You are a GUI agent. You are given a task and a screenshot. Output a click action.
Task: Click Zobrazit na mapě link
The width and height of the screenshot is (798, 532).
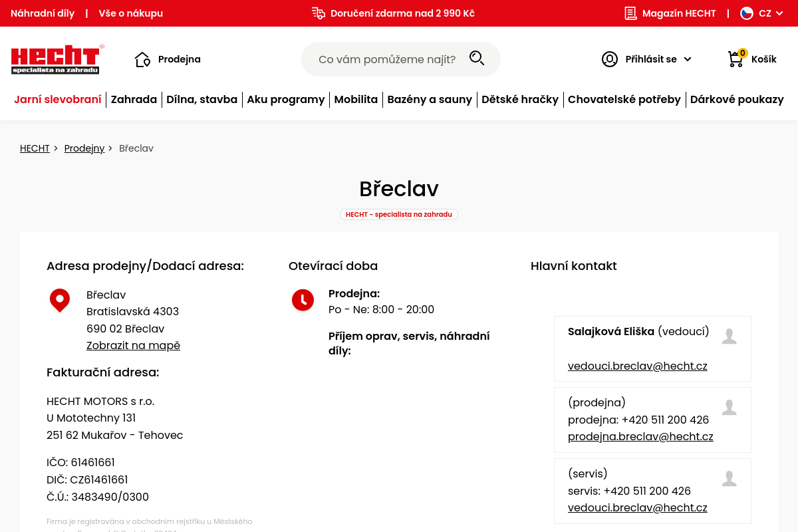coord(133,345)
